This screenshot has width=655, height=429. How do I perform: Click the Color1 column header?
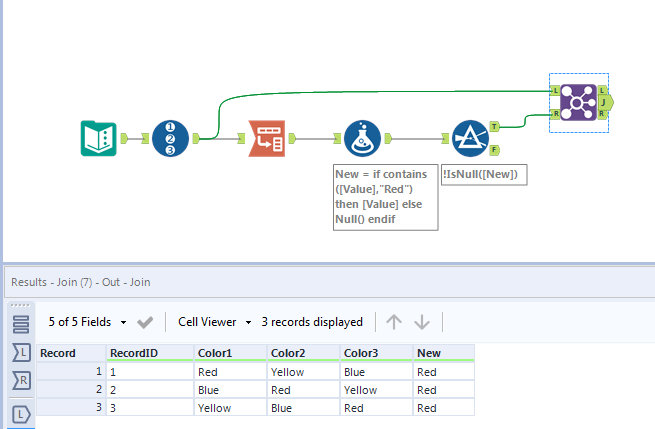tap(230, 353)
